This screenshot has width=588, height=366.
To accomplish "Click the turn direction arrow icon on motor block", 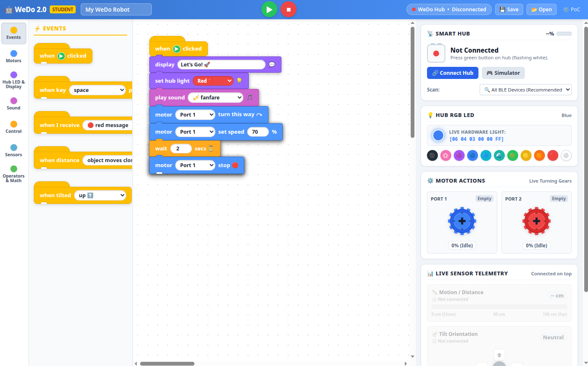I will point(259,114).
